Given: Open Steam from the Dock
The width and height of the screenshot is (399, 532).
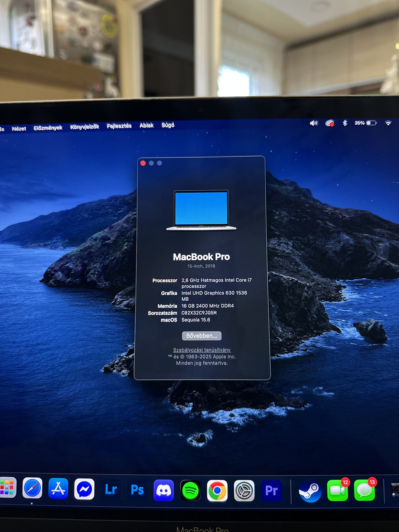Looking at the screenshot, I should coord(310,491).
